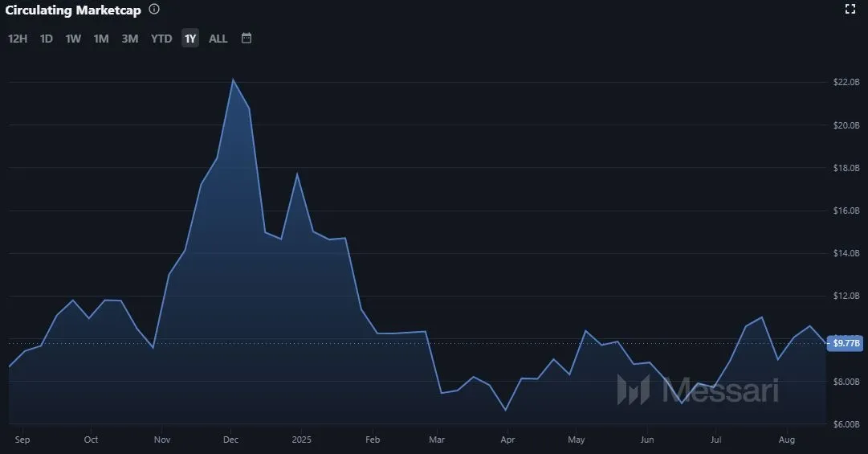Click the Circulating Marketcap chart title
Viewport: 868px width, 454px height.
pyautogui.click(x=73, y=10)
